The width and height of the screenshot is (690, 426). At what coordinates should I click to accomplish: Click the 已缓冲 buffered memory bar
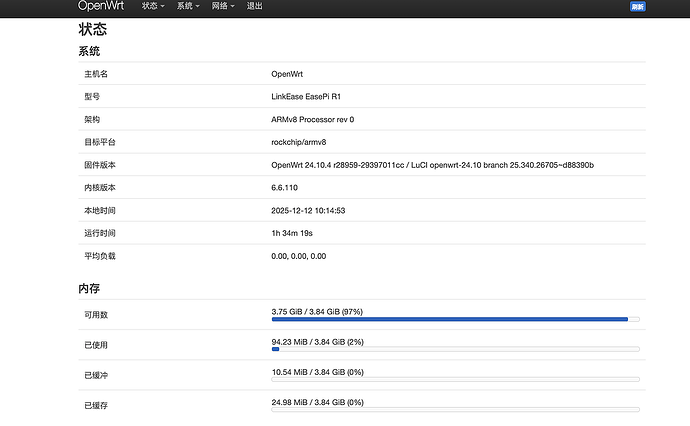point(455,379)
